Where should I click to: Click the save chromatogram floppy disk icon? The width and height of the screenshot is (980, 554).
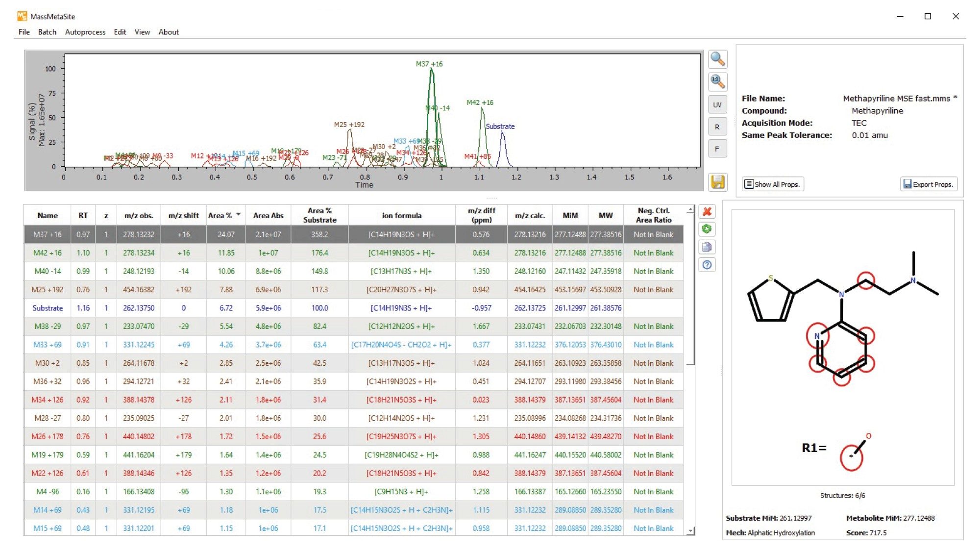(717, 181)
